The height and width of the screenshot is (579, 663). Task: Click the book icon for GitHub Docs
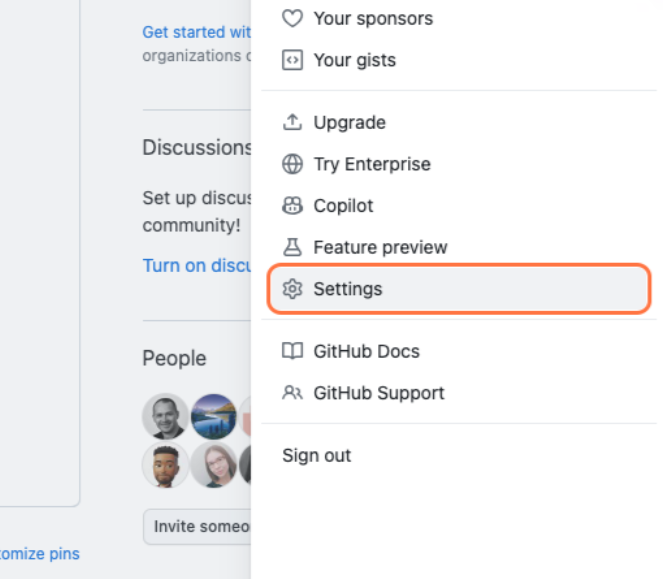(x=292, y=351)
